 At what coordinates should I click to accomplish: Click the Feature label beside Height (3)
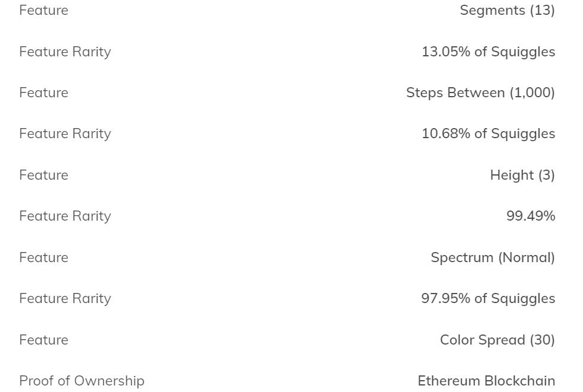click(x=43, y=175)
